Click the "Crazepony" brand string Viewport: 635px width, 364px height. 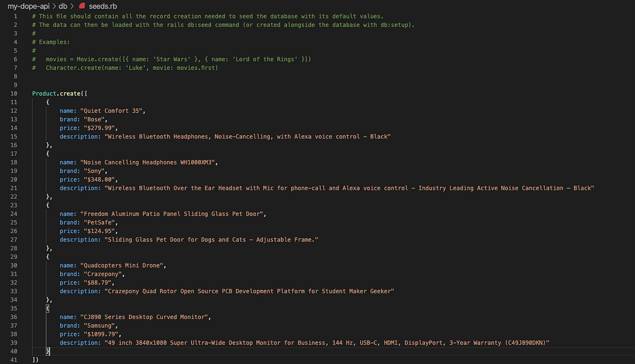[102, 274]
